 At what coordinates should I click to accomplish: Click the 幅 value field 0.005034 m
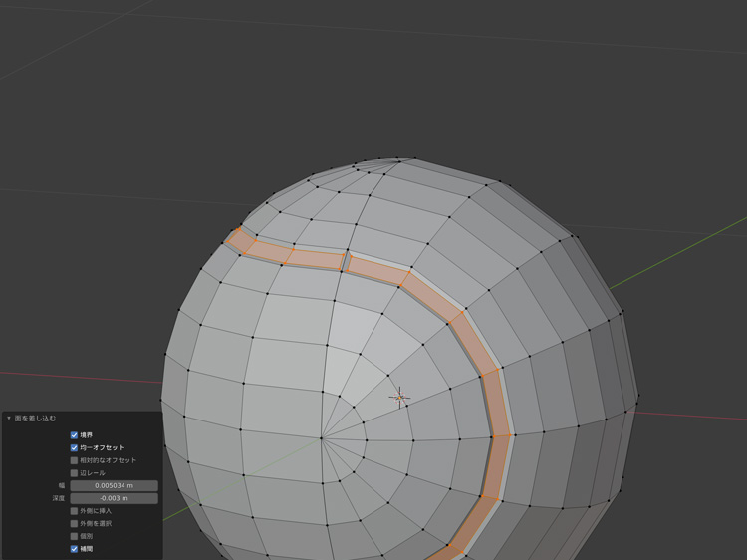pos(114,486)
